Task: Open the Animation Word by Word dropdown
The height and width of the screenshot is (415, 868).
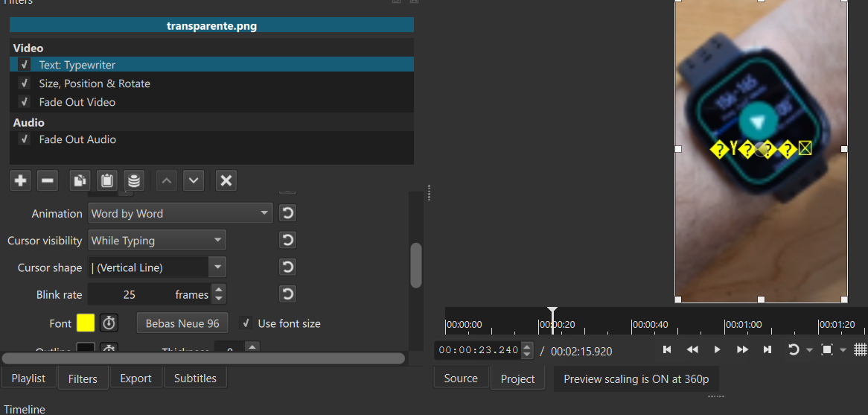Action: coord(180,214)
